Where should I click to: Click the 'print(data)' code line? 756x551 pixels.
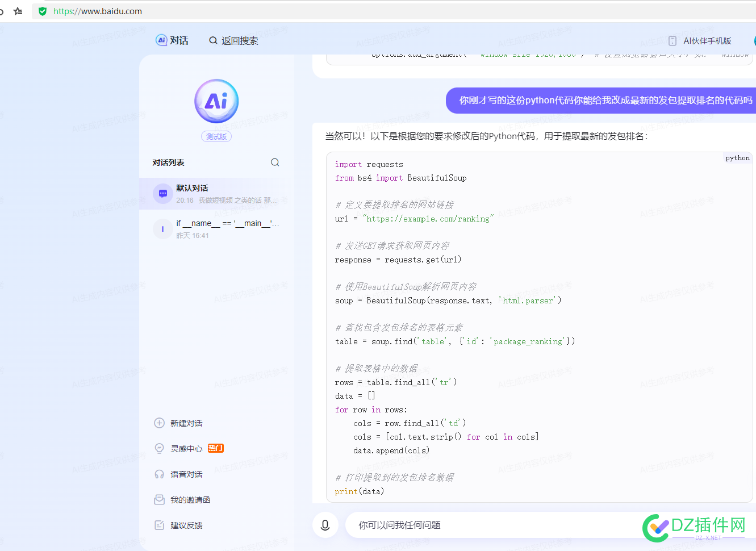coord(360,491)
